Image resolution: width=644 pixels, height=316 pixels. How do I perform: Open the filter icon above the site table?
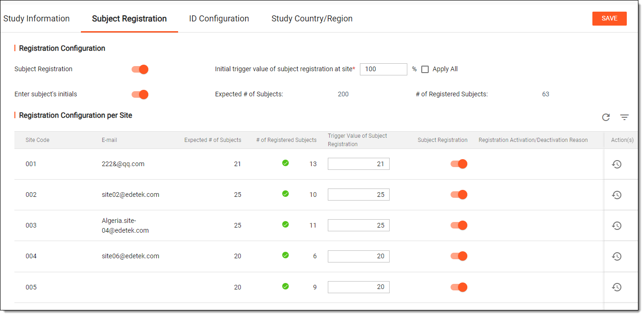tap(624, 117)
